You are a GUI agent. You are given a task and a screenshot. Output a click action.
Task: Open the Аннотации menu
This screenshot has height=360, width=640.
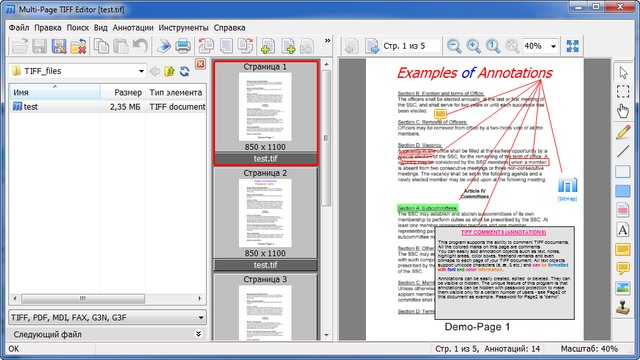point(133,28)
